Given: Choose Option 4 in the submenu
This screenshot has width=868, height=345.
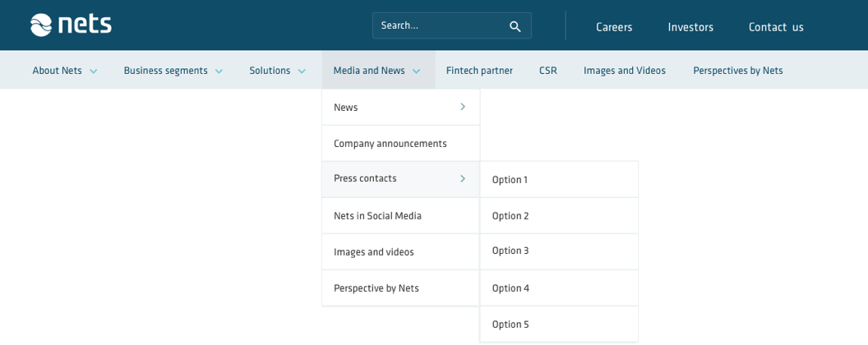Looking at the screenshot, I should (559, 288).
